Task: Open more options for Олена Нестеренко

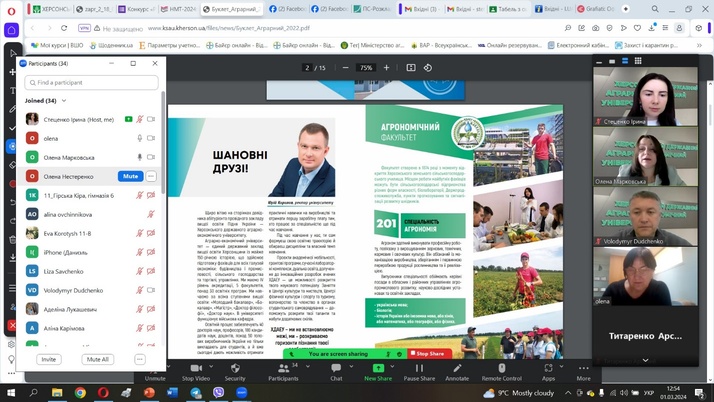Action: click(x=151, y=176)
